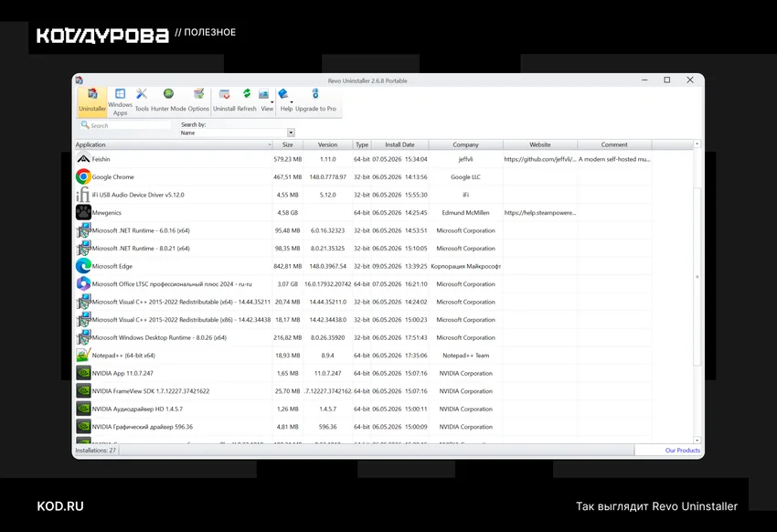Select the iFi USB Audio Device Driver icon
This screenshot has height=532, width=777.
pyautogui.click(x=83, y=195)
